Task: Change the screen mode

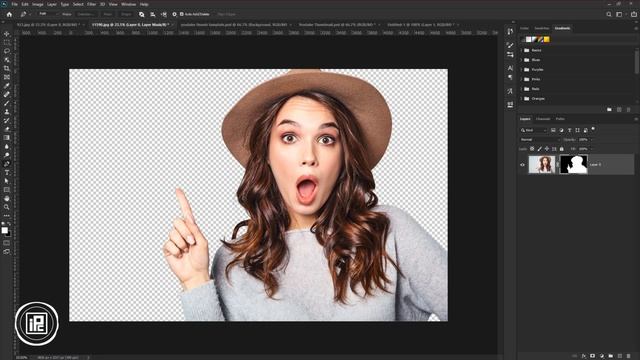Action: point(7,252)
